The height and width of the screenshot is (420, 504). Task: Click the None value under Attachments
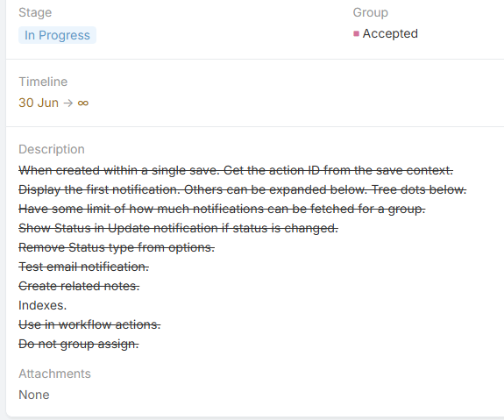(x=34, y=395)
